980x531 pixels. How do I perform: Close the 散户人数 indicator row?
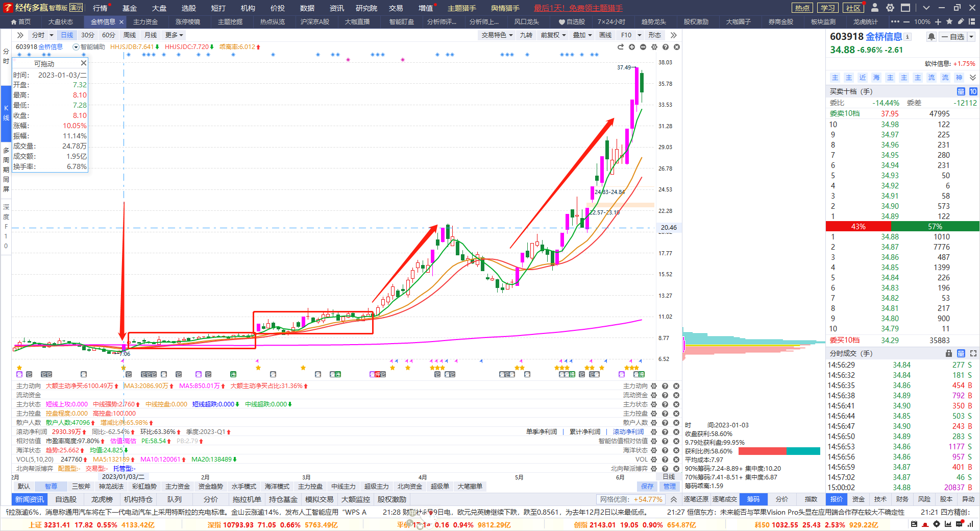[676, 423]
